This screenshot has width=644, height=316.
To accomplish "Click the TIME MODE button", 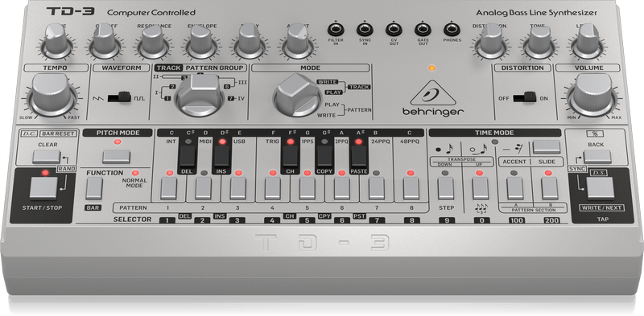I will (547, 147).
